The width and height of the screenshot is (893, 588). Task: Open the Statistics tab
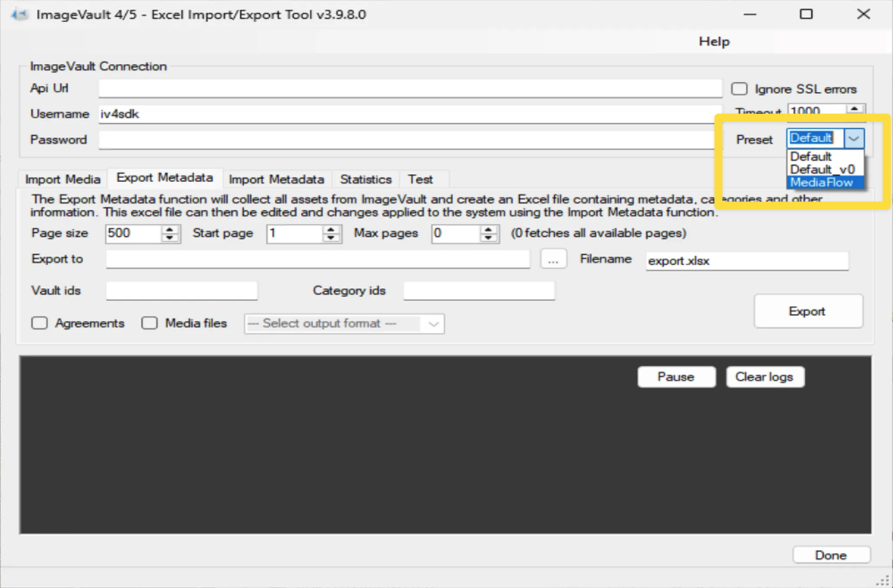[x=366, y=180]
